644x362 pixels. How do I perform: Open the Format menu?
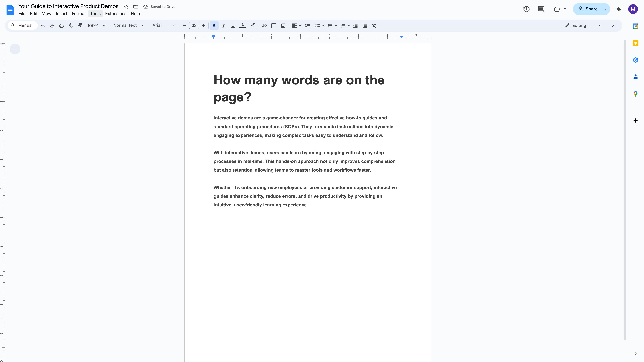79,14
